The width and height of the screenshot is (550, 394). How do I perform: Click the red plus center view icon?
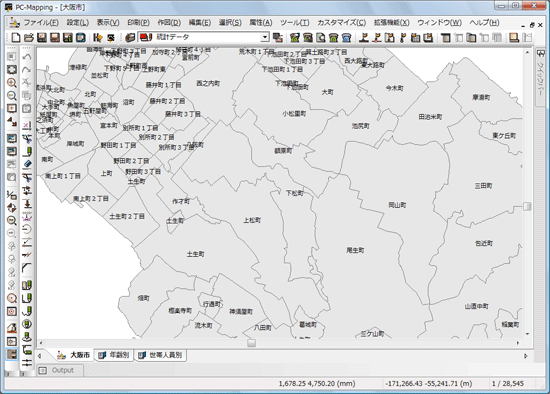tap(12, 108)
